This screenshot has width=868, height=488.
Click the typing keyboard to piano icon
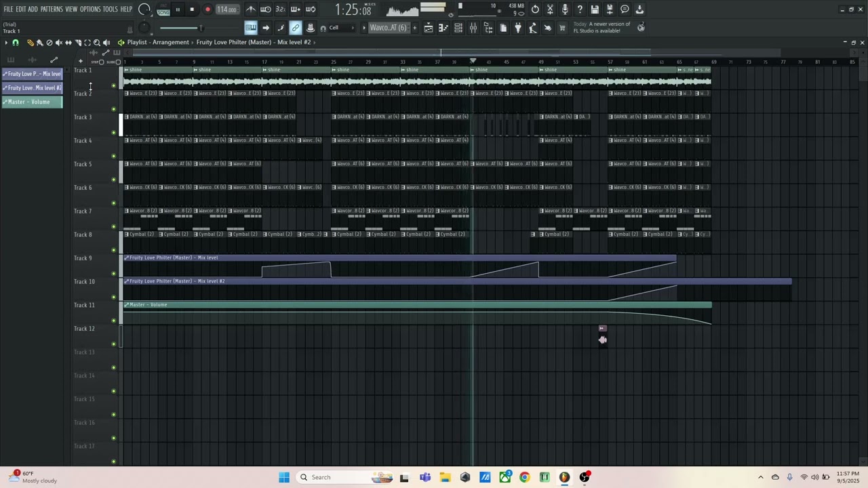[251, 28]
